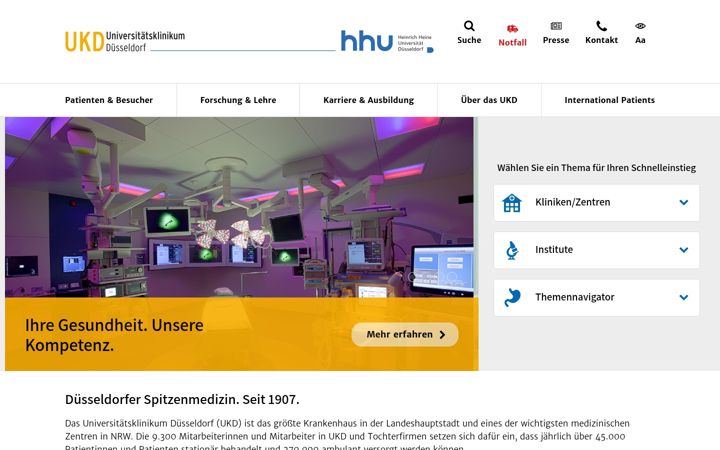Screen dimensions: 720x450
Task: Expand the Kliniken/Zentren chevron
Action: point(684,202)
